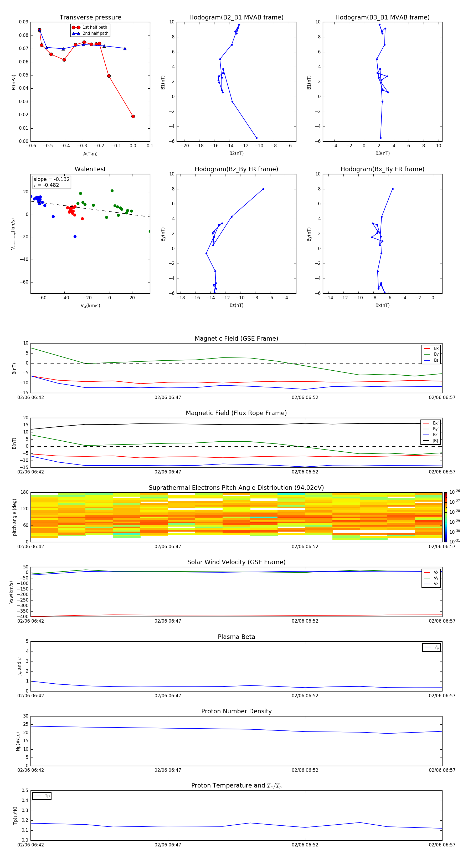
Task: Click the WalenTest x-axis label V_A(km/s)
Action: (90, 306)
